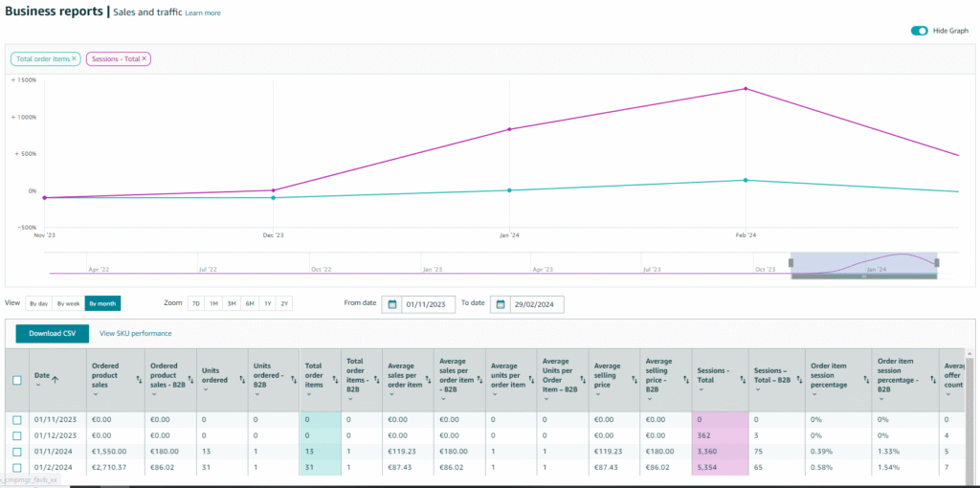The width and height of the screenshot is (980, 488).
Task: Remove the Total order items chip
Action: pyautogui.click(x=75, y=59)
